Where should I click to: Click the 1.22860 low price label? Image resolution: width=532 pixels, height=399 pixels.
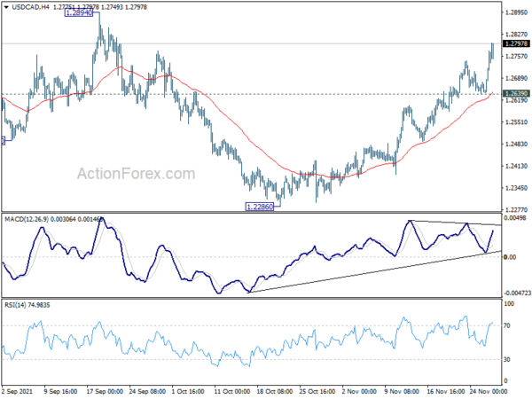[x=260, y=207]
